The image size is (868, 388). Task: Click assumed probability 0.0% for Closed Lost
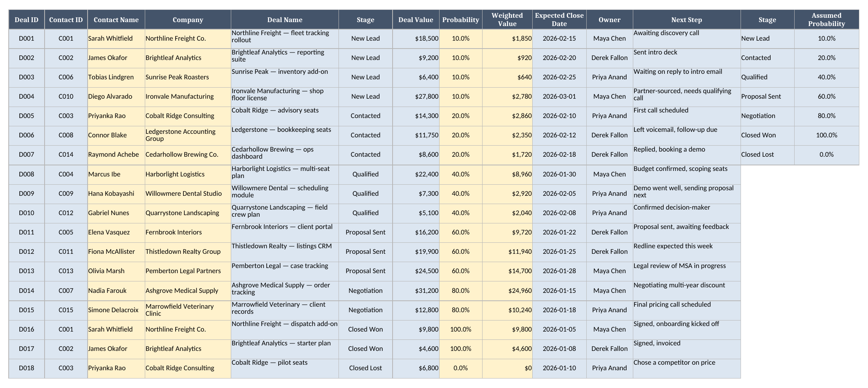(826, 155)
